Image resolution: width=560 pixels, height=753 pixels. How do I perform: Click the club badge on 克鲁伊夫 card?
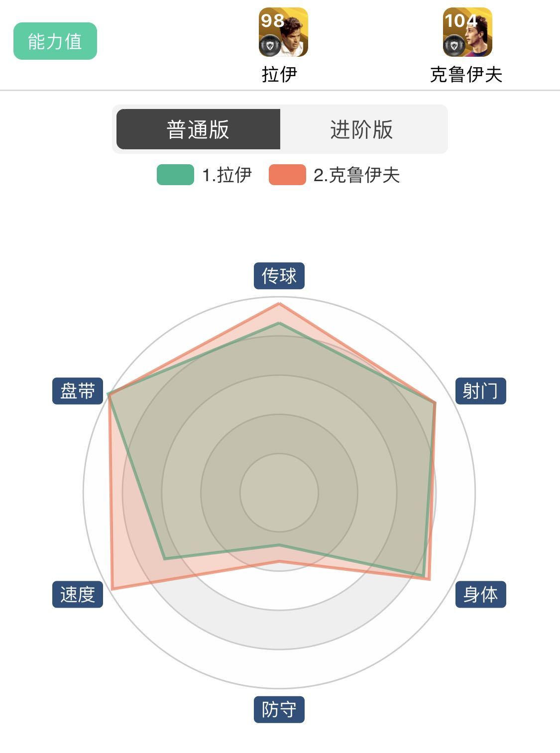pyautogui.click(x=454, y=46)
